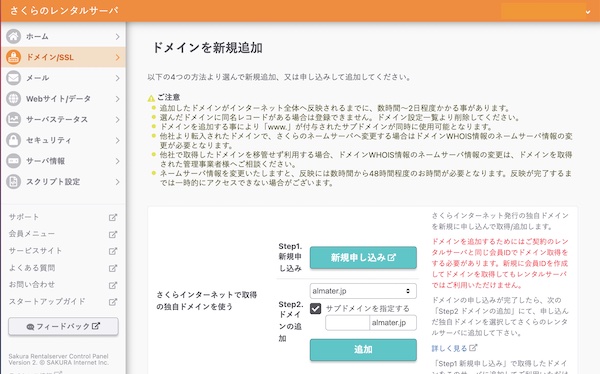Click external link icon next to 会員メニュー

(112, 234)
